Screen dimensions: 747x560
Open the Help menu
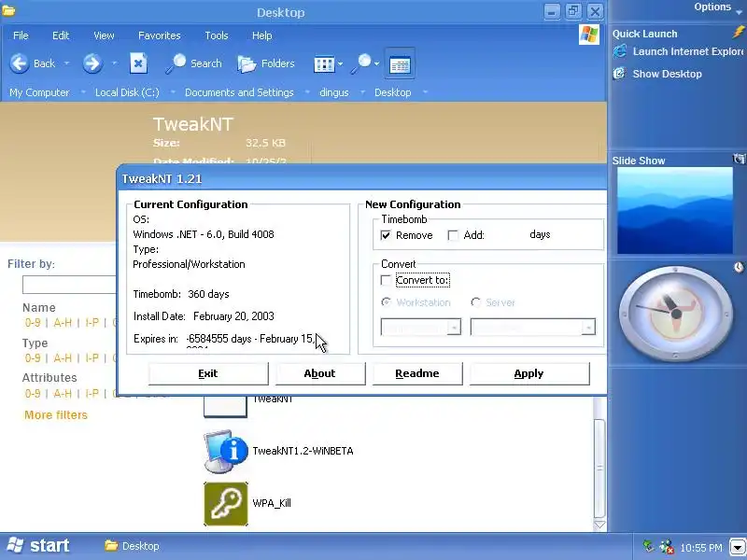pyautogui.click(x=261, y=35)
